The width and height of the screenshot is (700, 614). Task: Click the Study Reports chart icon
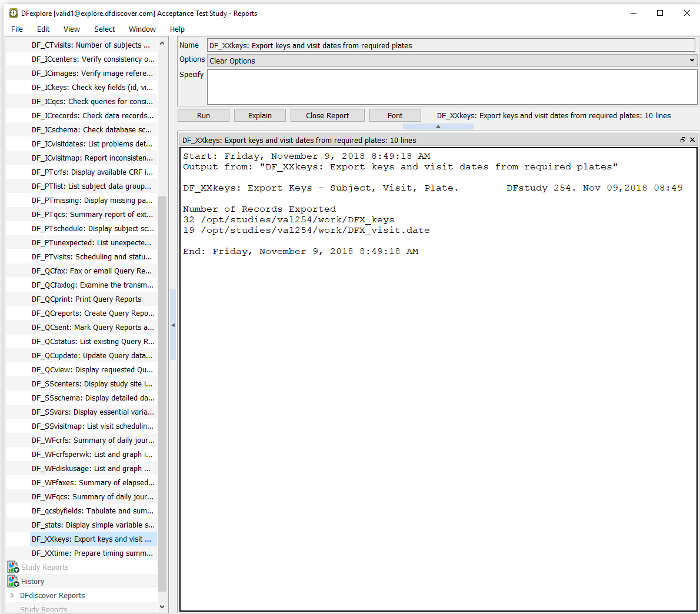click(13, 567)
